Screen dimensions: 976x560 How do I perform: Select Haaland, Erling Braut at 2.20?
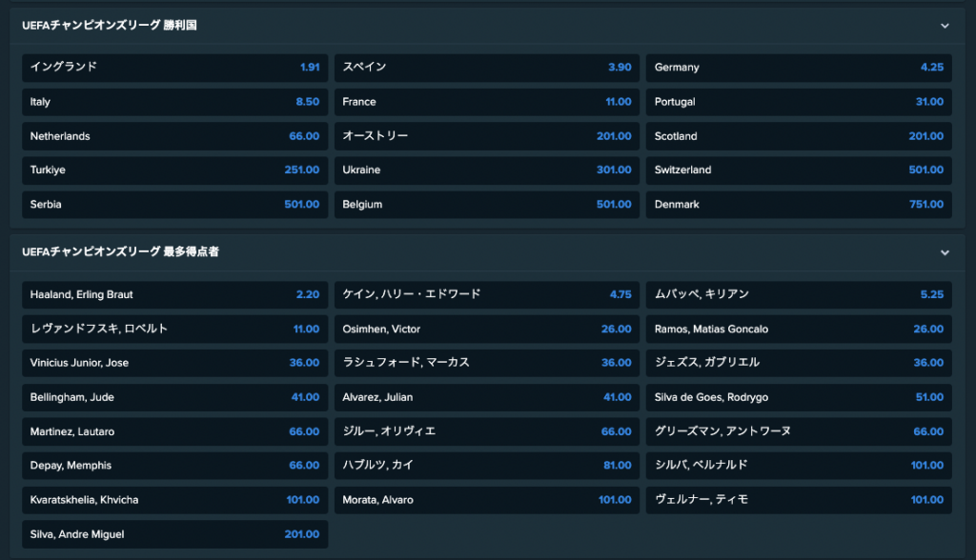click(x=175, y=294)
